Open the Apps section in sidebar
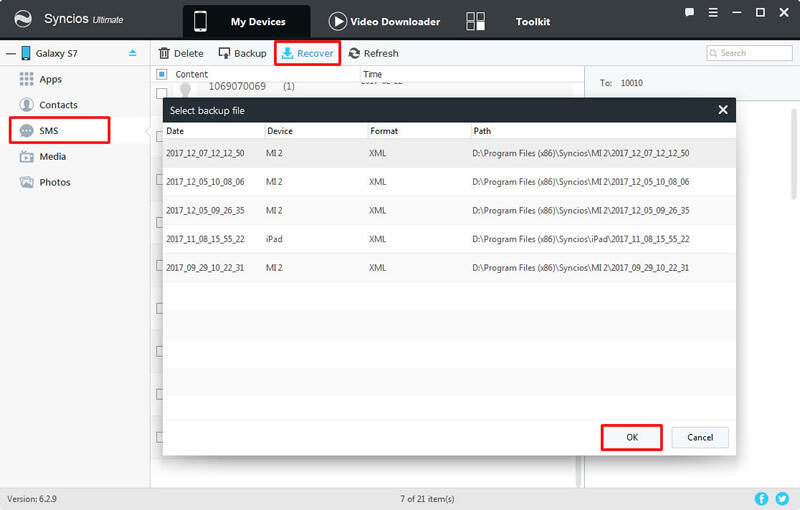The image size is (800, 510). point(49,79)
